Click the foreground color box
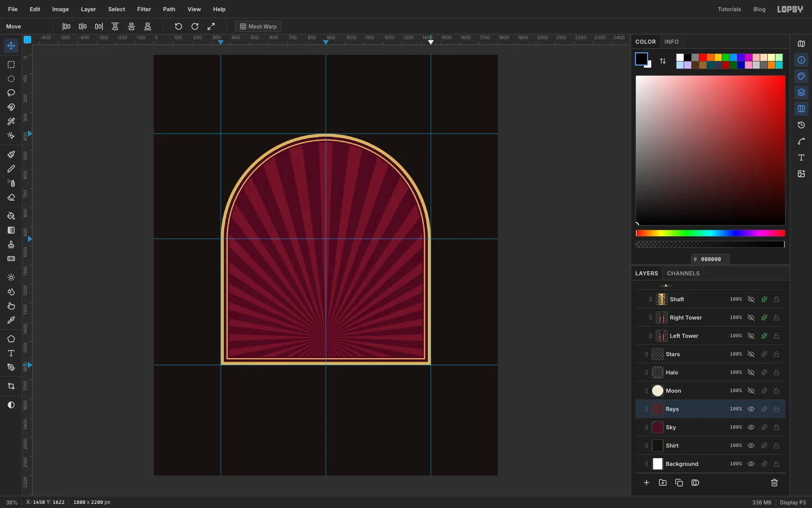 click(x=641, y=59)
